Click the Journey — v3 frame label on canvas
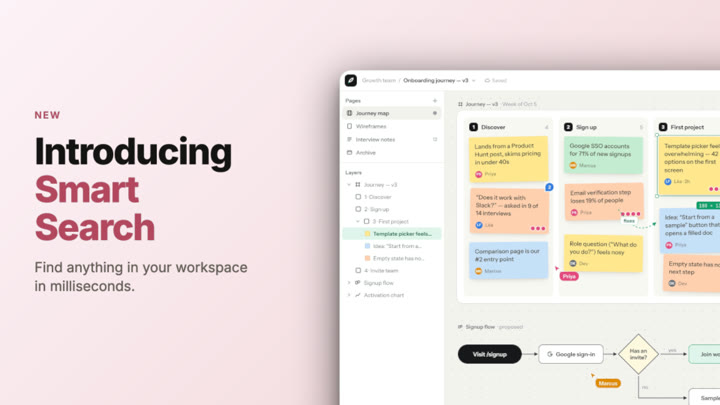The width and height of the screenshot is (720, 405). coord(481,104)
